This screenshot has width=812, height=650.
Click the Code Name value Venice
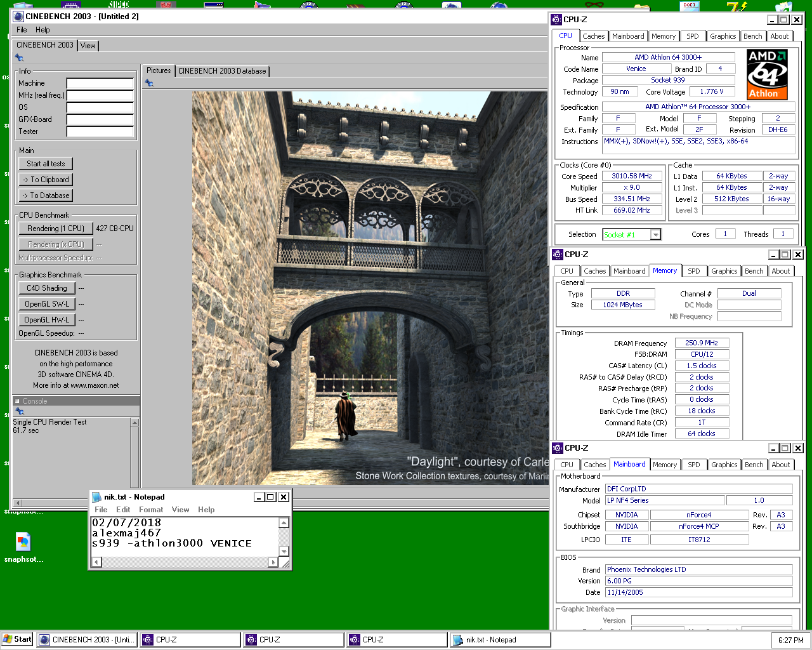point(636,69)
